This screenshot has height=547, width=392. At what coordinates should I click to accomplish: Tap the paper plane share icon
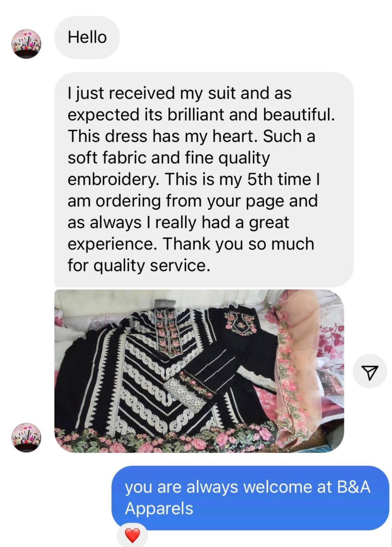click(x=370, y=371)
